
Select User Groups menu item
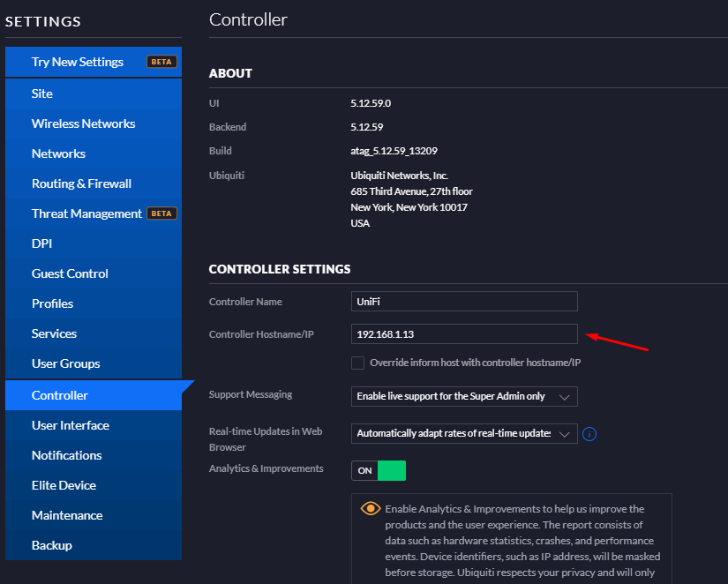(94, 363)
